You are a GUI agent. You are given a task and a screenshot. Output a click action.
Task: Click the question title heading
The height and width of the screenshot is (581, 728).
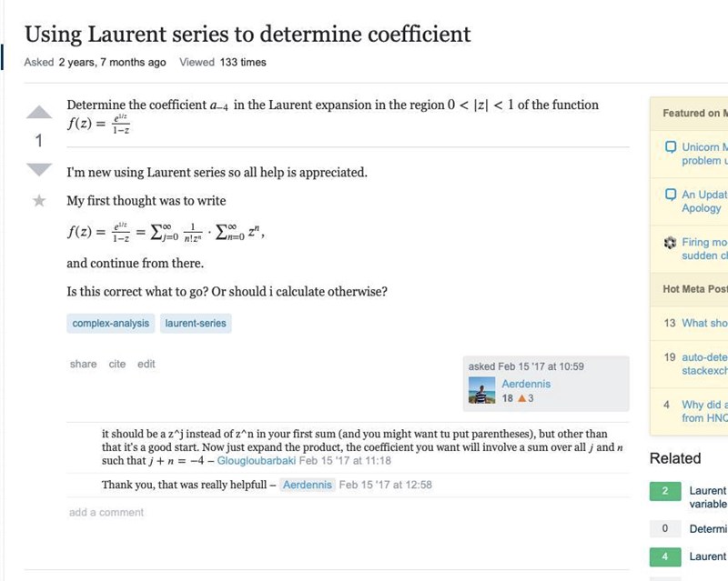click(x=248, y=35)
